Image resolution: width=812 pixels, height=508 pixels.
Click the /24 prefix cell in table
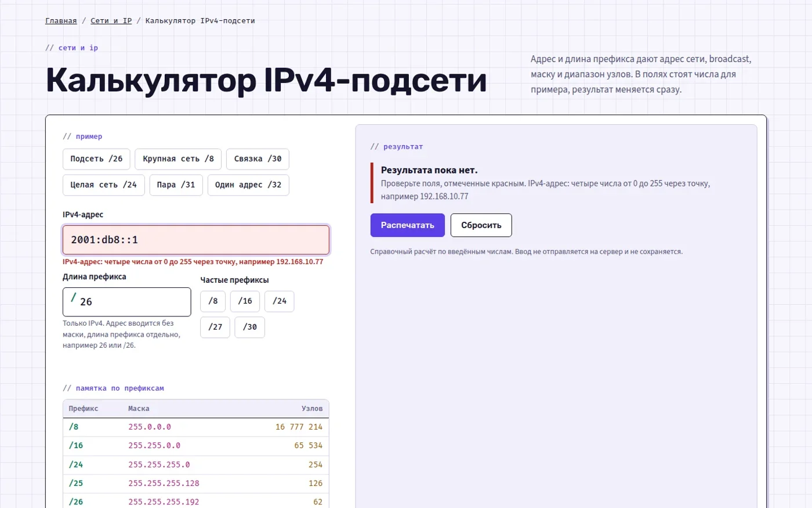pyautogui.click(x=76, y=464)
